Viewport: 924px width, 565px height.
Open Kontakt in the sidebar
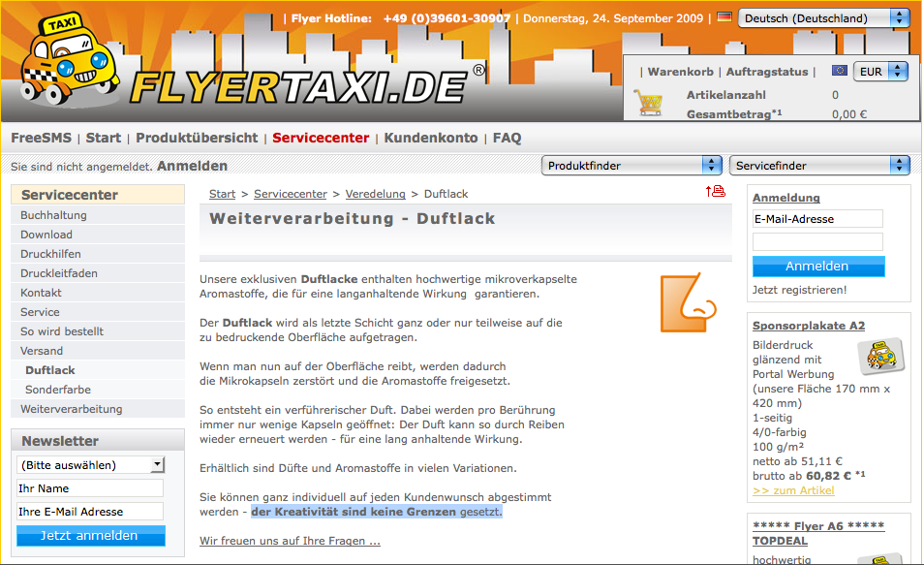[98, 293]
